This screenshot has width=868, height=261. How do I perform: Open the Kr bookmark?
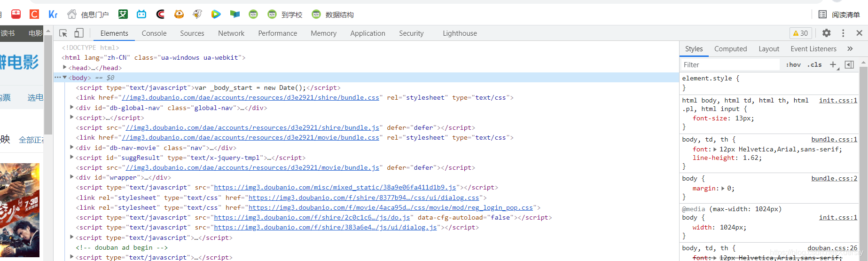pyautogui.click(x=53, y=14)
